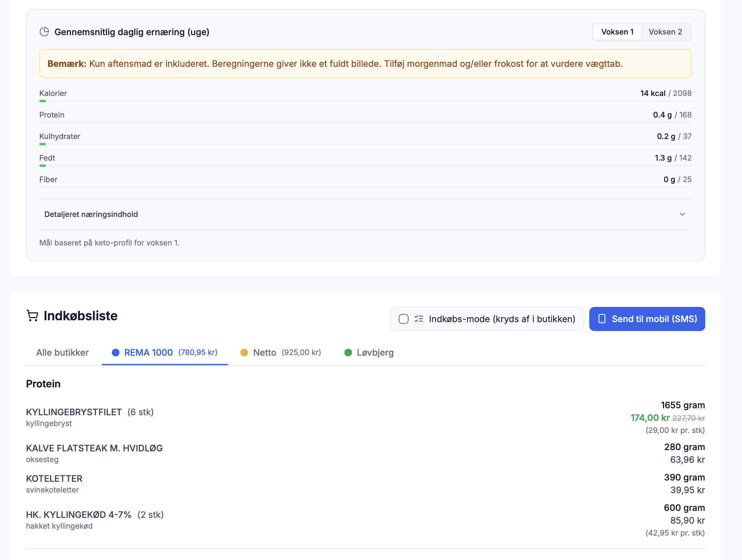The image size is (742, 560).
Task: Click the yellow Netto store dot
Action: click(244, 353)
